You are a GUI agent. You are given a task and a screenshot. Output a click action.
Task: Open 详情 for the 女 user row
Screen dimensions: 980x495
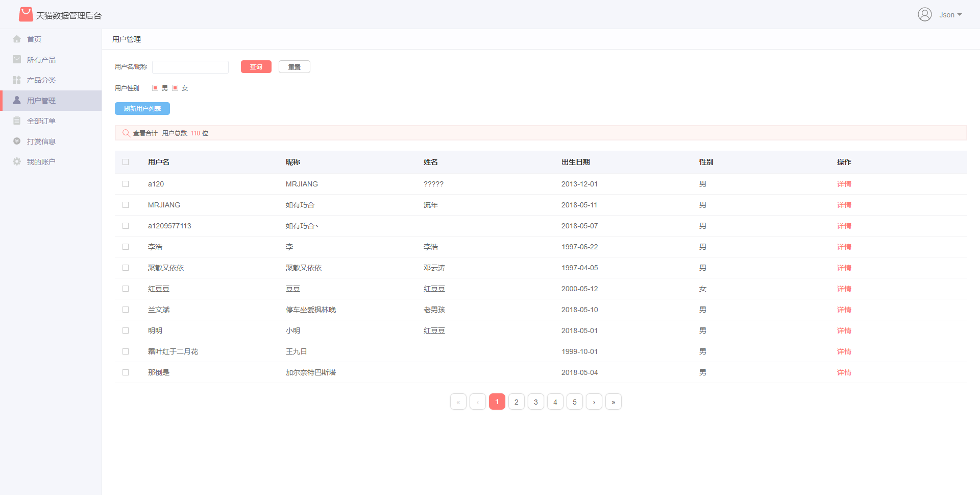844,289
